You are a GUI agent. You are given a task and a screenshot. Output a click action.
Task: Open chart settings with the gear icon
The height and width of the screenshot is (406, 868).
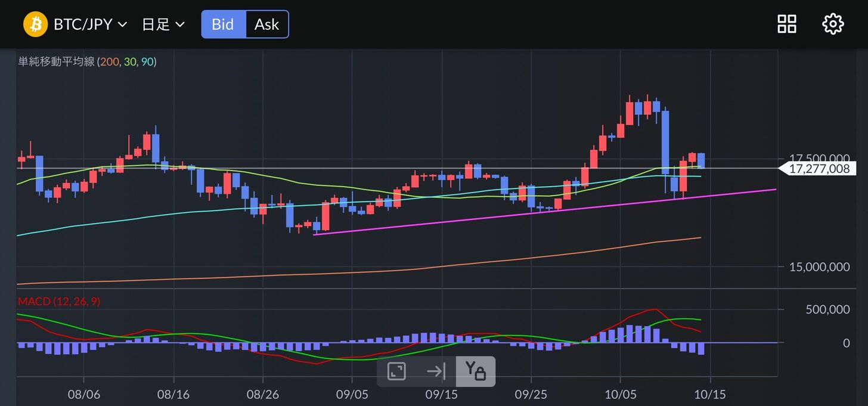[833, 24]
